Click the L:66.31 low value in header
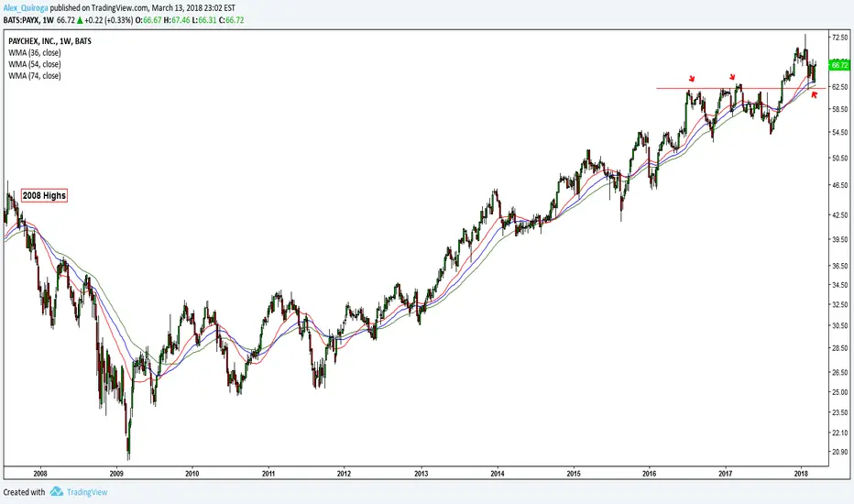 [x=203, y=20]
